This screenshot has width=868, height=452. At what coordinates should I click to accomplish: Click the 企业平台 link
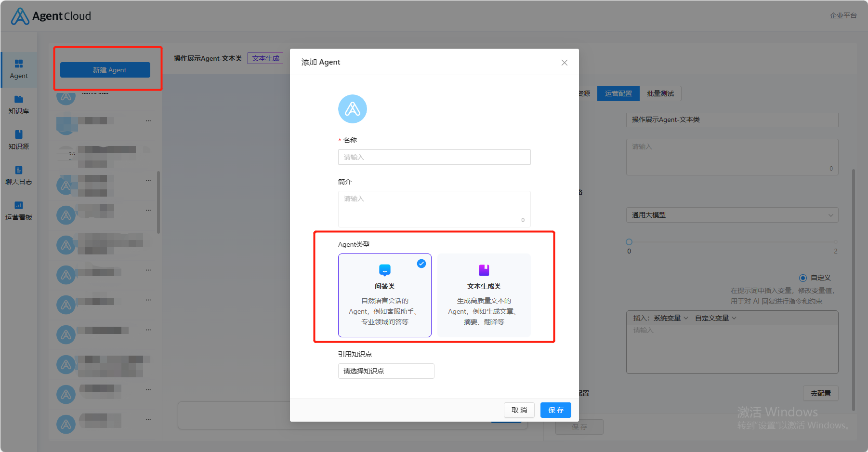pos(843,15)
